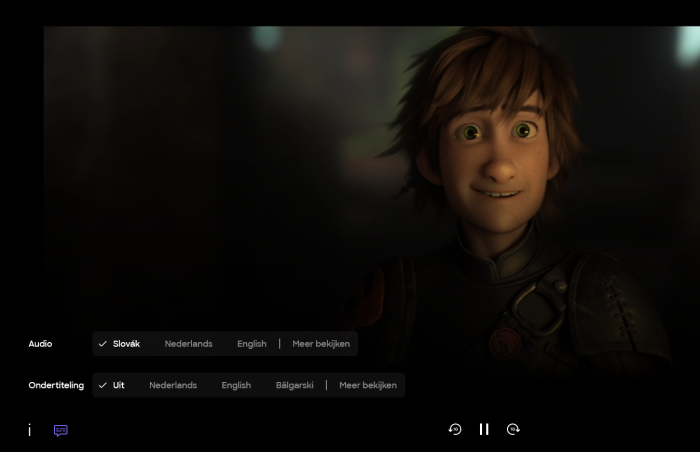This screenshot has width=700, height=452.
Task: Toggle the subtitles and audio speech-bubble icon
Action: 61,431
